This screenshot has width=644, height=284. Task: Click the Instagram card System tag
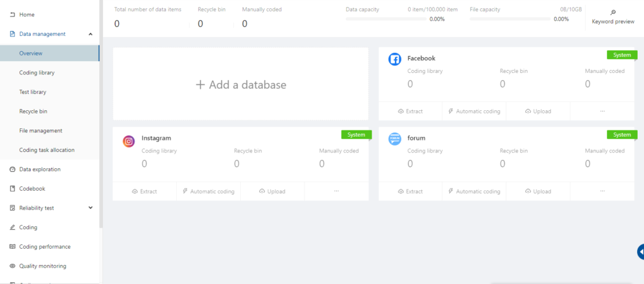(x=356, y=135)
